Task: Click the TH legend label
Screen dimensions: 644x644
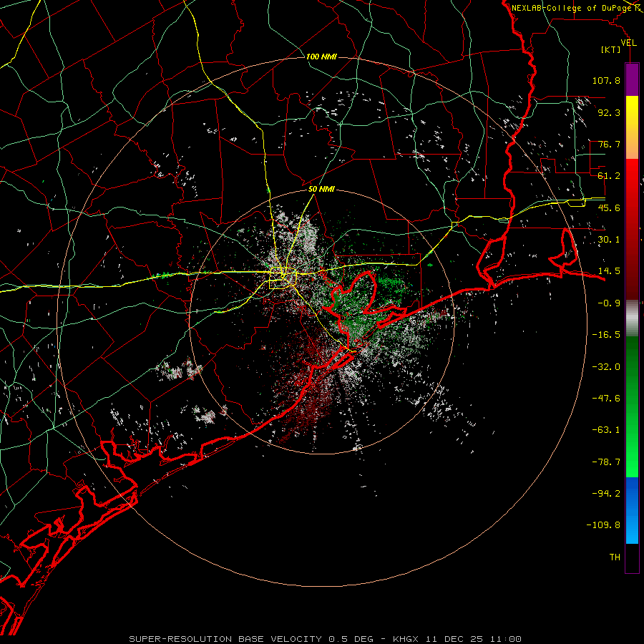Action: coord(615,557)
